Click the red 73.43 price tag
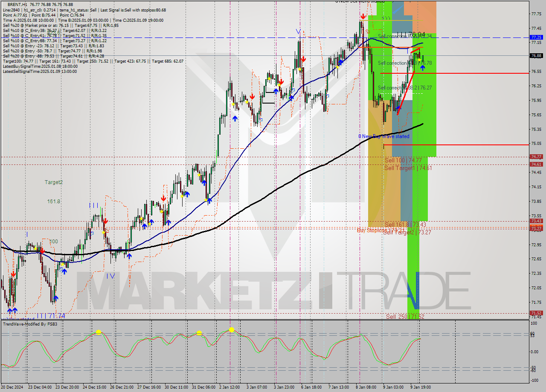 pyautogui.click(x=536, y=221)
